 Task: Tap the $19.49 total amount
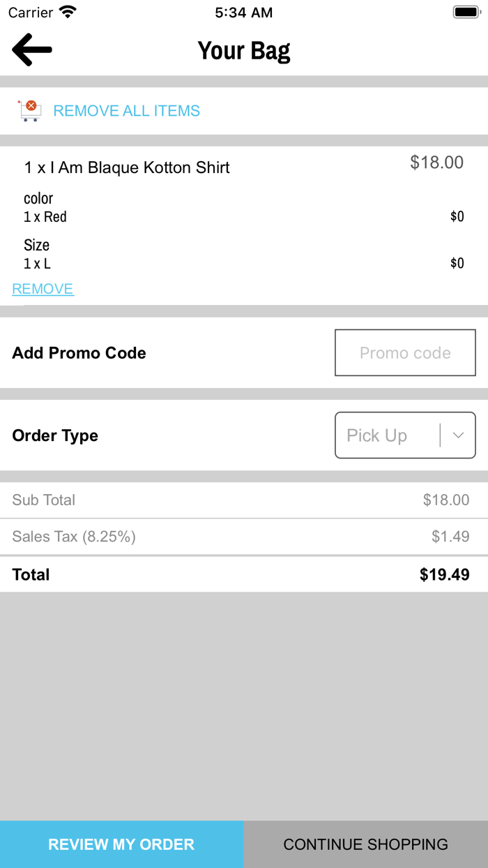point(444,575)
